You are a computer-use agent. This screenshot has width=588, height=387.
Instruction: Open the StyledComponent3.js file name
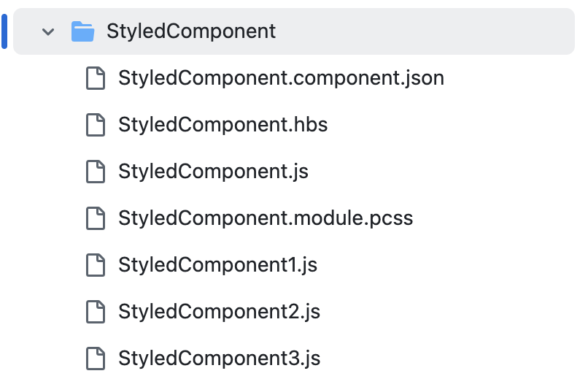(220, 359)
